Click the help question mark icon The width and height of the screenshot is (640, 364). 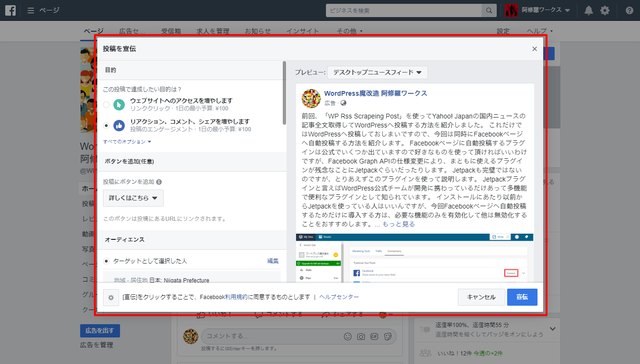[x=629, y=10]
